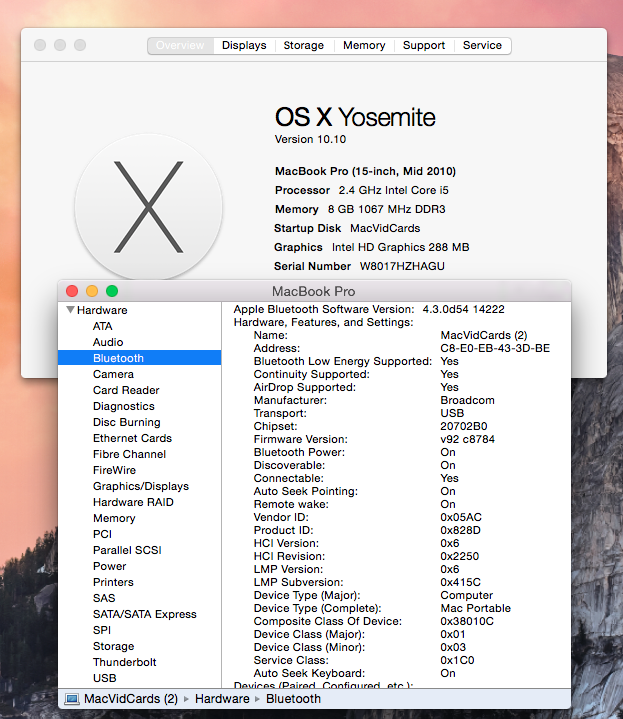
Task: Click the serial number W8017HZHAGU
Action: pyautogui.click(x=402, y=266)
